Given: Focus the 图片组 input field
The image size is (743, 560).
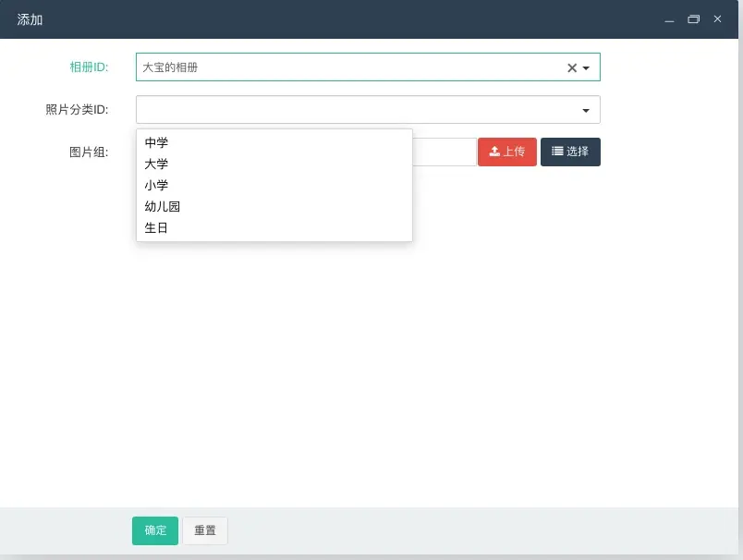Looking at the screenshot, I should [444, 152].
